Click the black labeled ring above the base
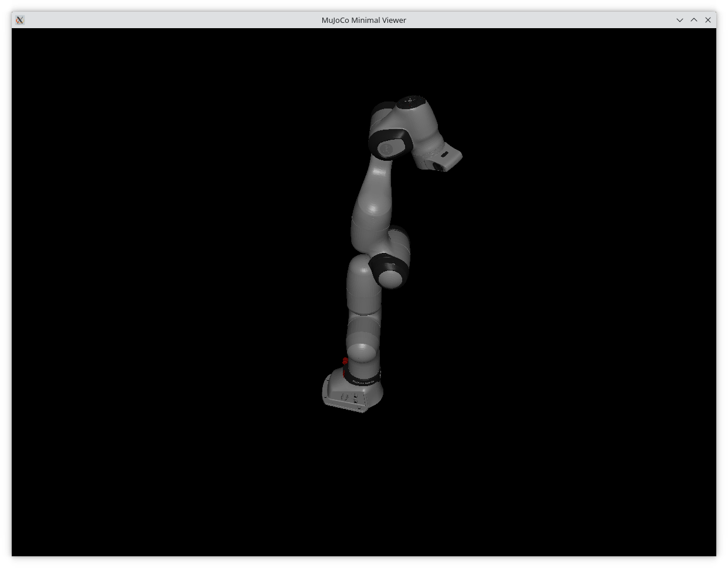Image resolution: width=728 pixels, height=568 pixels. [x=362, y=377]
